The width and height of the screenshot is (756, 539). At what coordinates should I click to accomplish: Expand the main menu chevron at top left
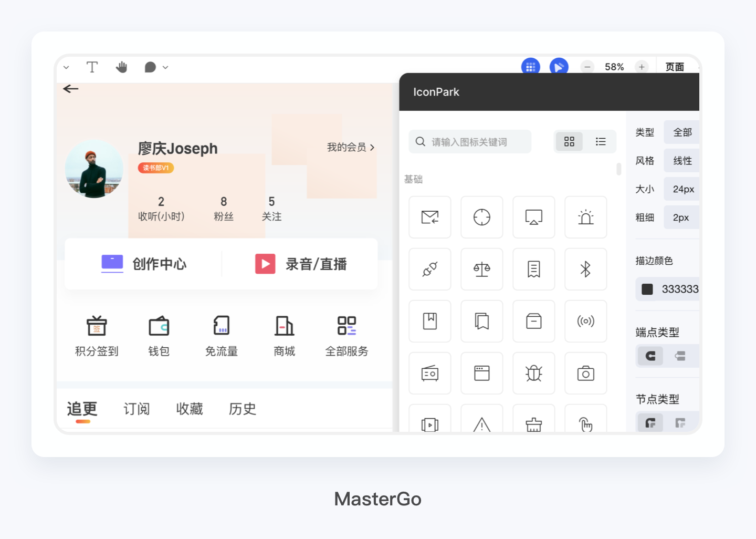coord(66,67)
